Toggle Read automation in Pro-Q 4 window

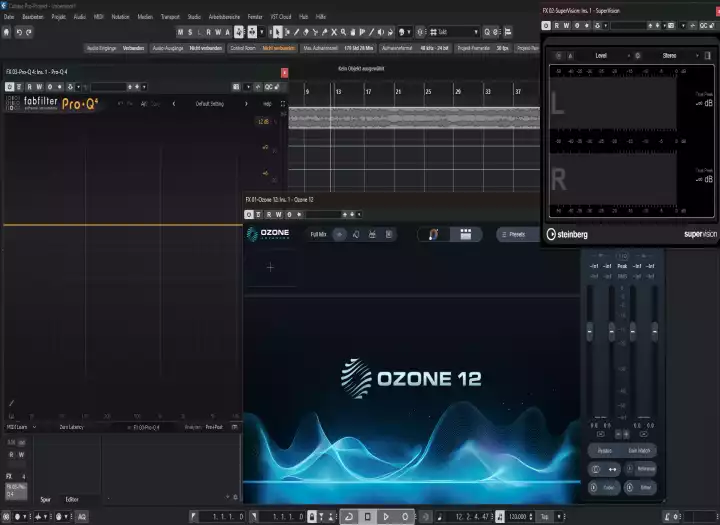[x=29, y=87]
